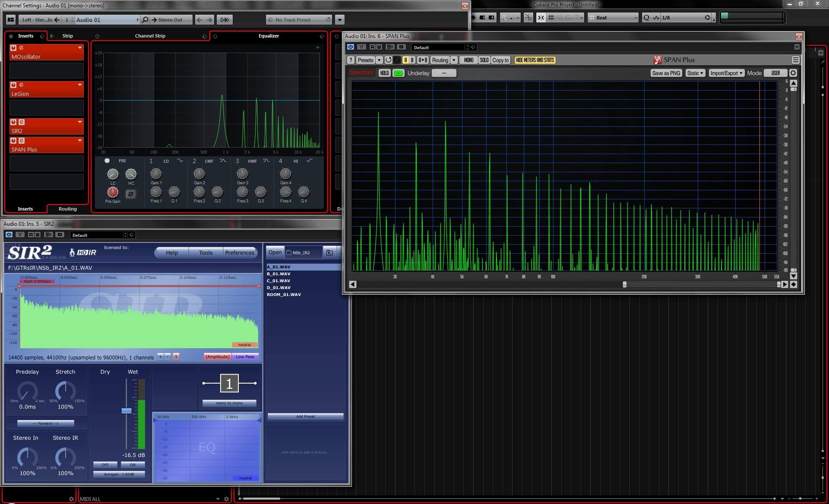This screenshot has height=504, width=829.
Task: Open LeGion insert editor 'e' icon
Action: click(21, 85)
